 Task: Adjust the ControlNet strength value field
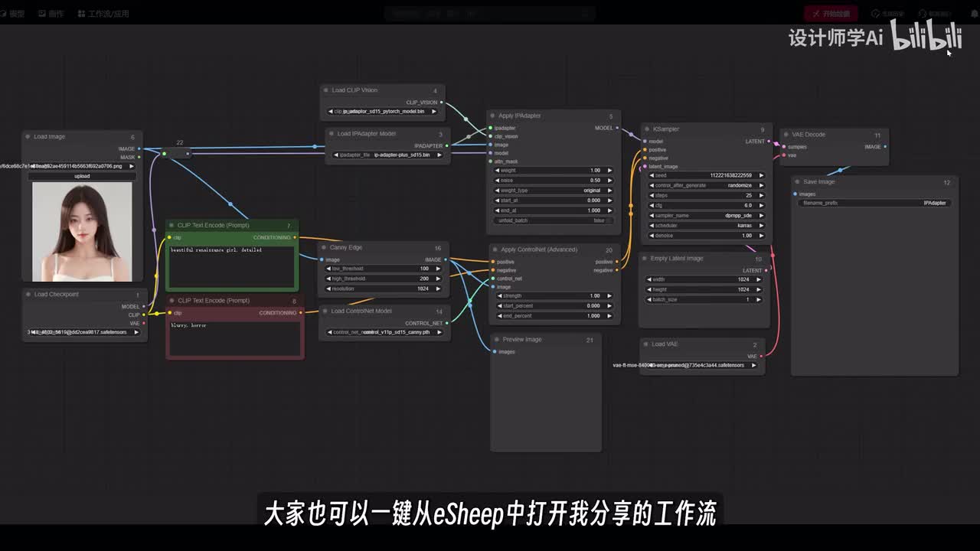[x=554, y=295]
